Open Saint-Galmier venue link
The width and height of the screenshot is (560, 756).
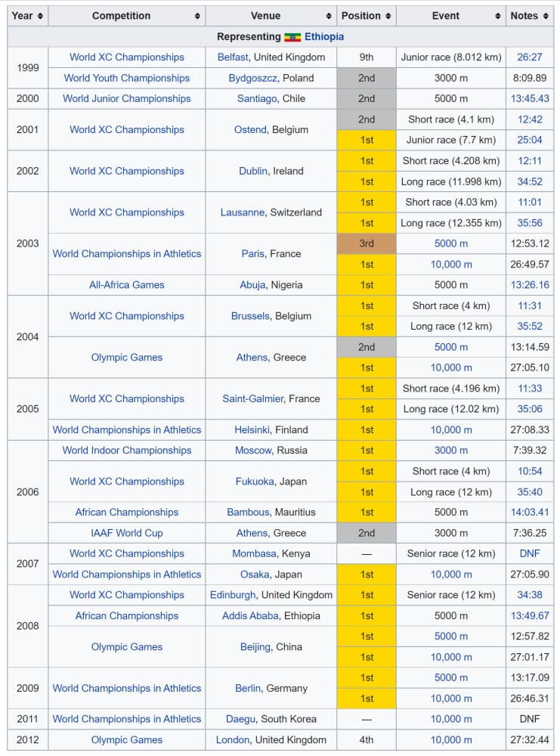[x=253, y=398]
